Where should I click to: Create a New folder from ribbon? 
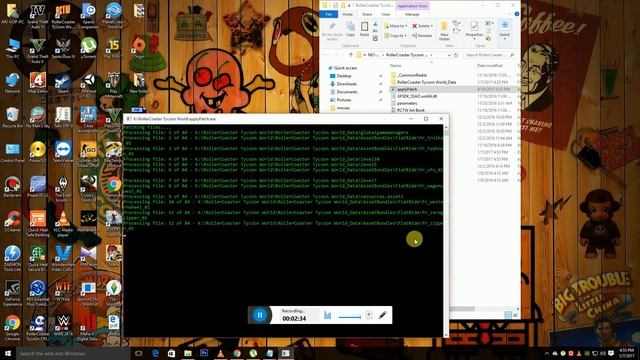[x=444, y=31]
